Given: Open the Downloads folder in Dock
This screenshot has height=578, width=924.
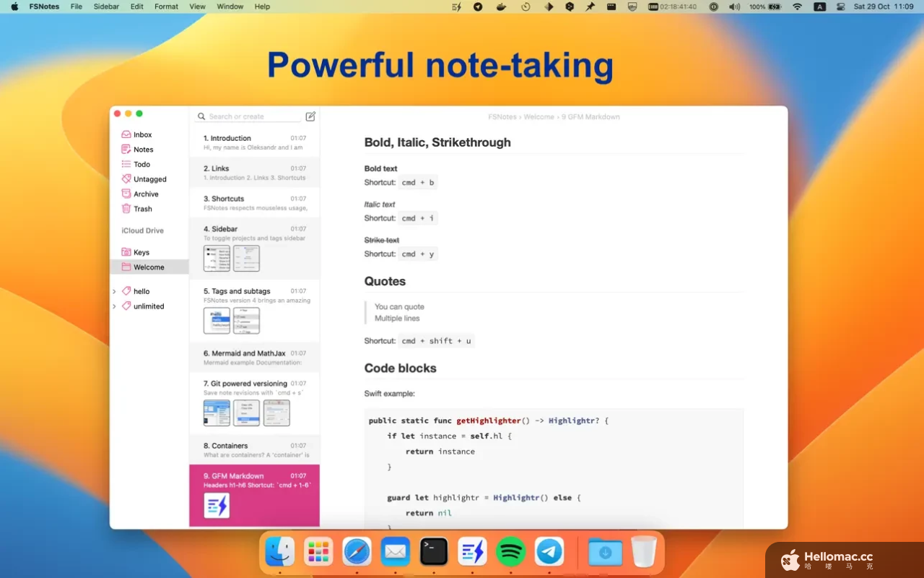Looking at the screenshot, I should (x=605, y=552).
